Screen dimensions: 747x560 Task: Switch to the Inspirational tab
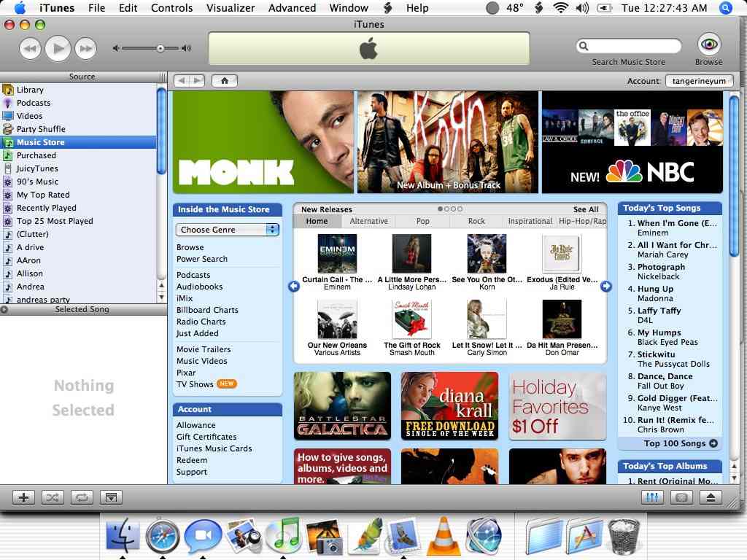(x=530, y=221)
